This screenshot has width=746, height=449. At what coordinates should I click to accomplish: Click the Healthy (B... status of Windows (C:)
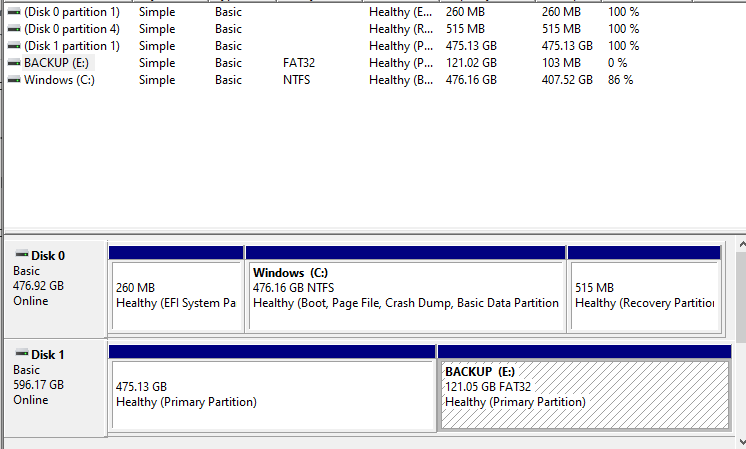(401, 80)
